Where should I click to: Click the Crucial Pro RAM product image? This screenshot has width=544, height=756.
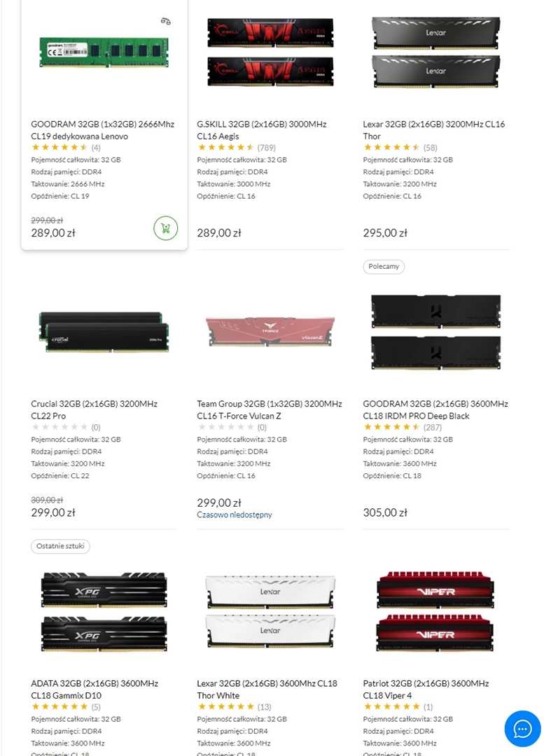point(104,332)
